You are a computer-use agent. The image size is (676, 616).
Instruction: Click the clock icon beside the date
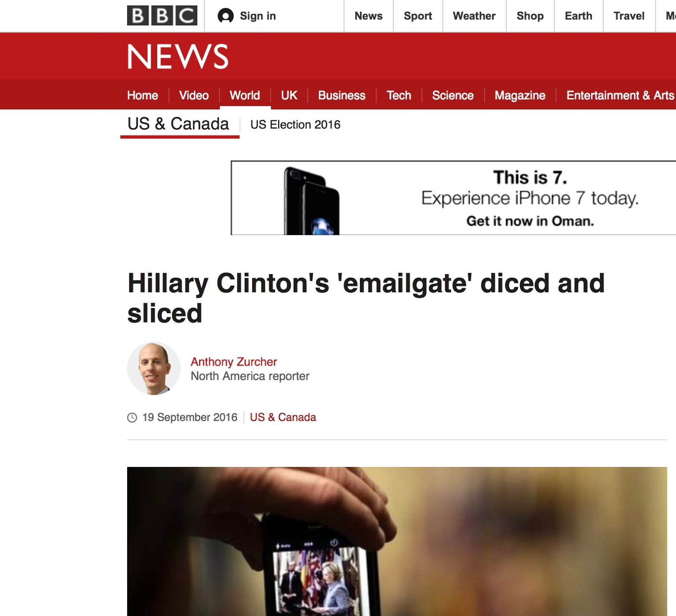132,418
